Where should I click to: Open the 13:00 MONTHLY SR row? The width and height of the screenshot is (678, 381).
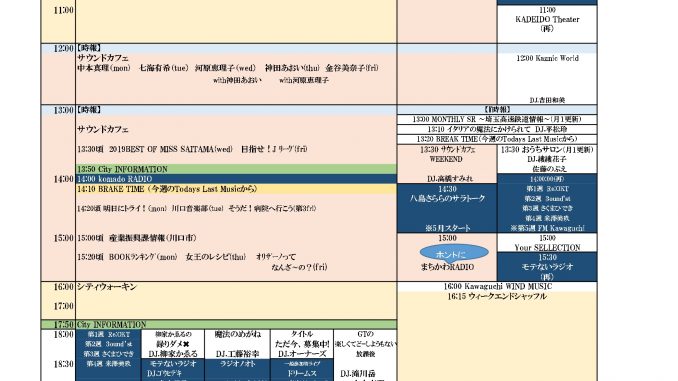coord(497,119)
